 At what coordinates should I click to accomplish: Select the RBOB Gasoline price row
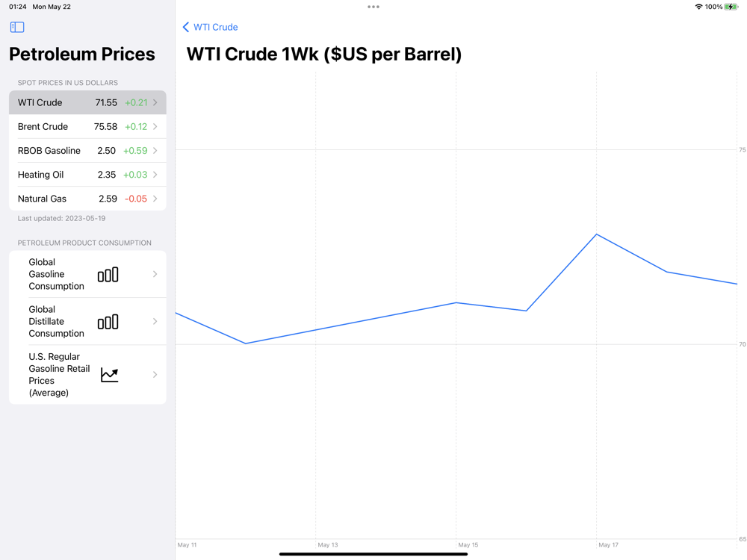click(87, 151)
